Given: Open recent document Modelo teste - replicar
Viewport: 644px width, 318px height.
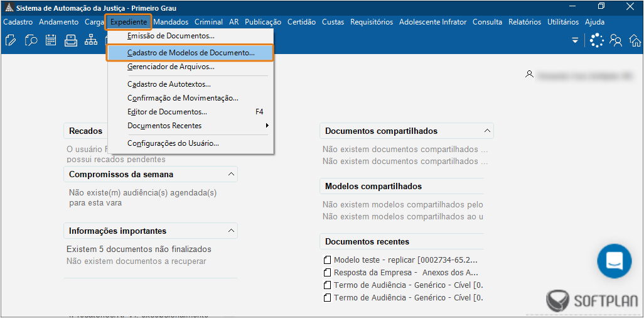Looking at the screenshot, I should coord(405,260).
